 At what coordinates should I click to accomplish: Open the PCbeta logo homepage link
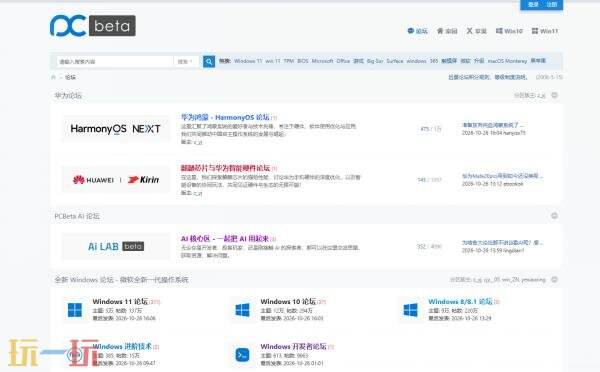(x=93, y=26)
